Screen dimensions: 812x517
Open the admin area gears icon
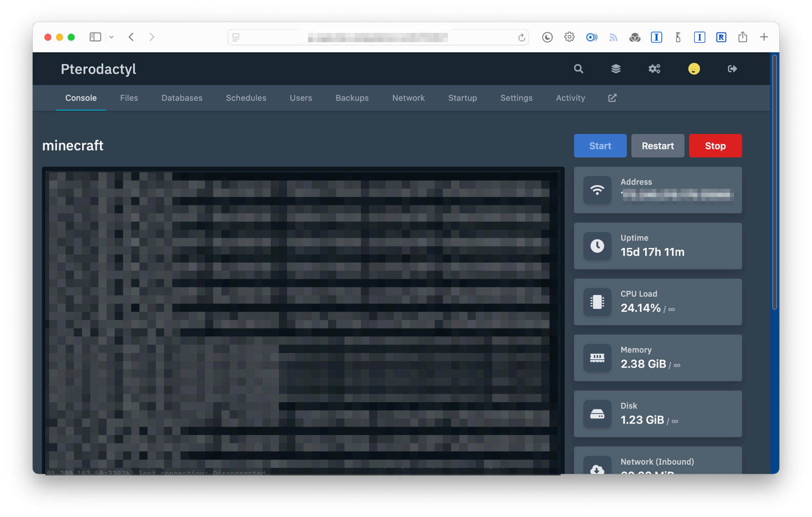click(654, 69)
